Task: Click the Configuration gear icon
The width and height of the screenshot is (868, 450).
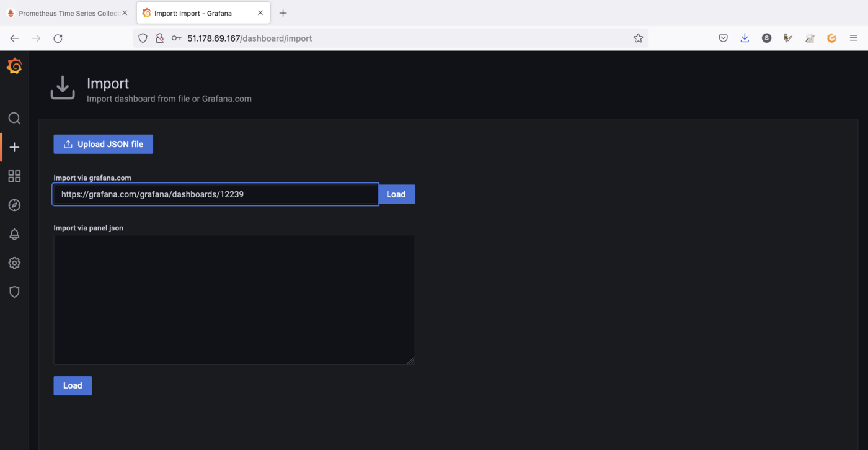Action: point(14,263)
